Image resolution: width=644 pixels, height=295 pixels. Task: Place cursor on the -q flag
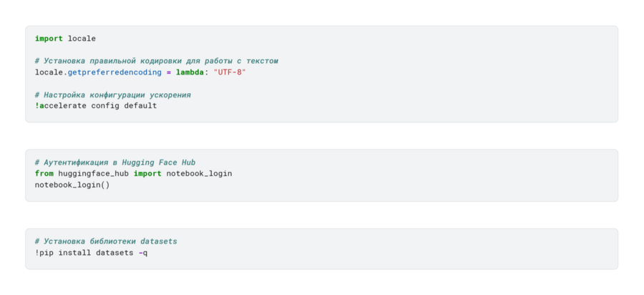(142, 253)
